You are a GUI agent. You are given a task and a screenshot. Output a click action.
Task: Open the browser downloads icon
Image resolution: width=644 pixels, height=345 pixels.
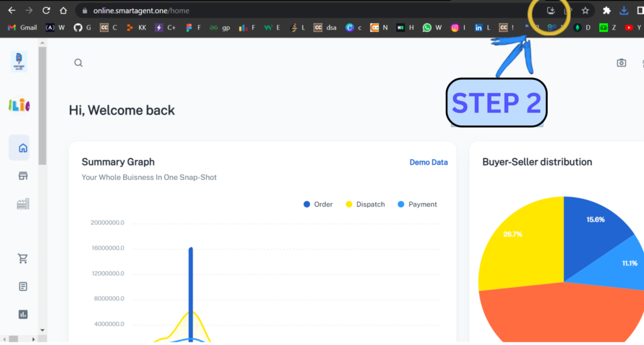[624, 11]
